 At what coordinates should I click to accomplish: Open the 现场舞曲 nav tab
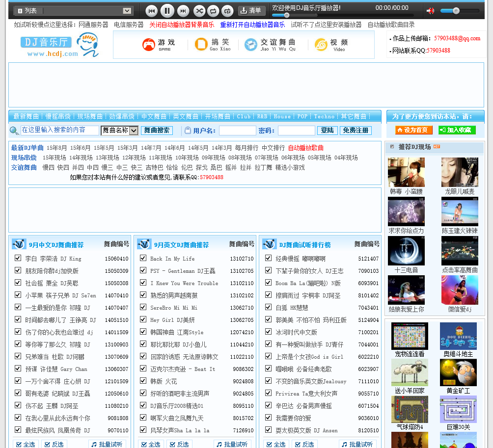tap(90, 117)
